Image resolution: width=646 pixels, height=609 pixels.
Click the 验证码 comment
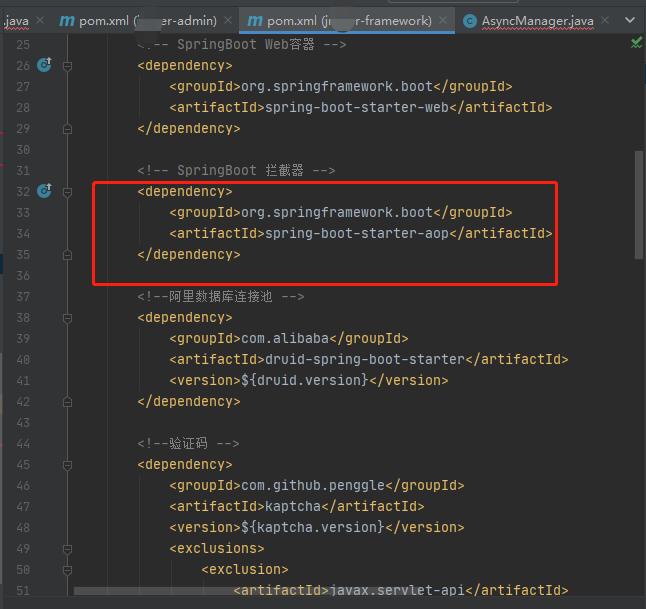click(188, 444)
